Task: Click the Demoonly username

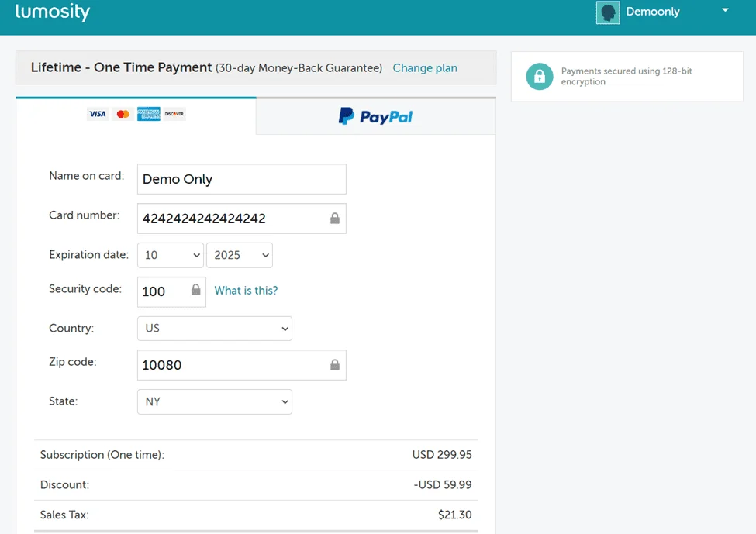Action: tap(652, 12)
